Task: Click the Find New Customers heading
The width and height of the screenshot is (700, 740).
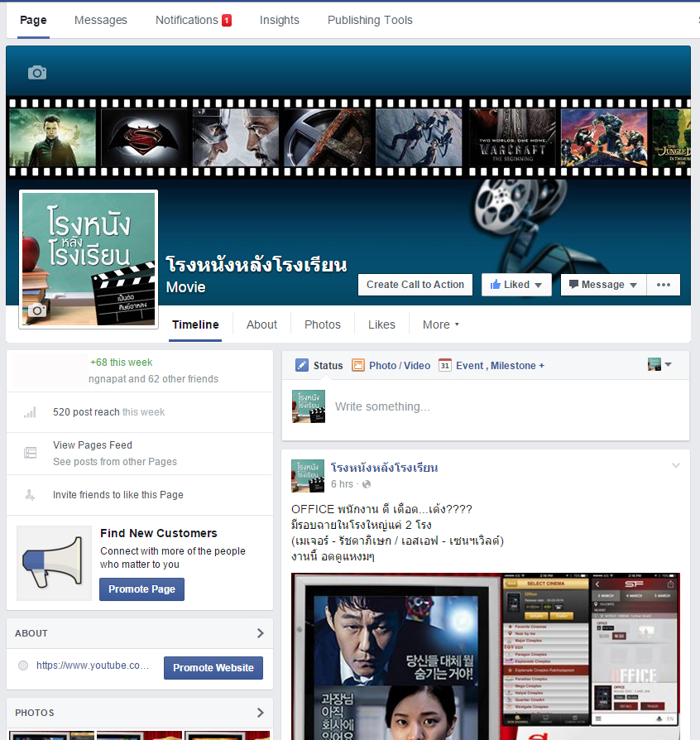Action: point(159,533)
